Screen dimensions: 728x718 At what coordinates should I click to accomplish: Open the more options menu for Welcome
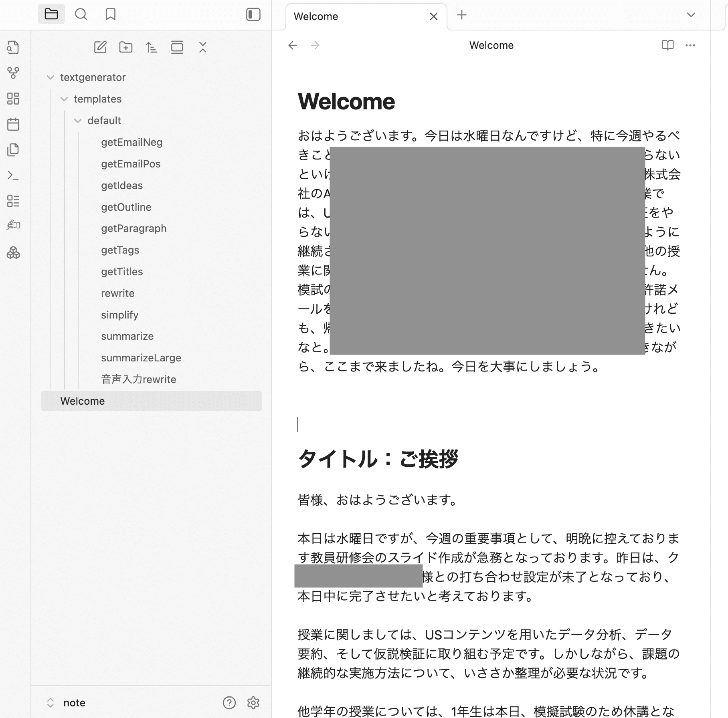[x=690, y=45]
